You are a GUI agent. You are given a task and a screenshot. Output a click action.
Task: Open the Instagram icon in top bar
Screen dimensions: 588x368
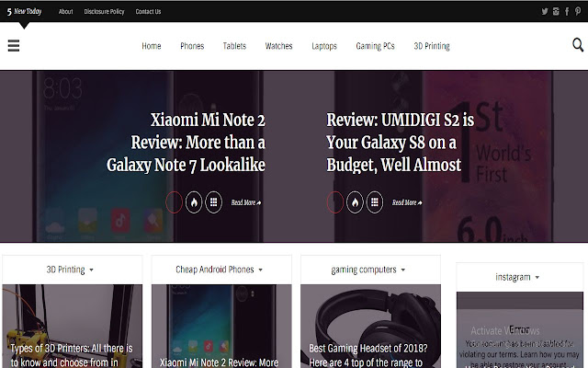(x=555, y=11)
